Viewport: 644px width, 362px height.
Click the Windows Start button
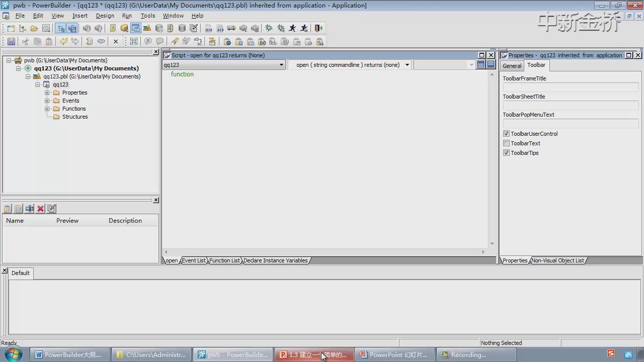(x=14, y=354)
